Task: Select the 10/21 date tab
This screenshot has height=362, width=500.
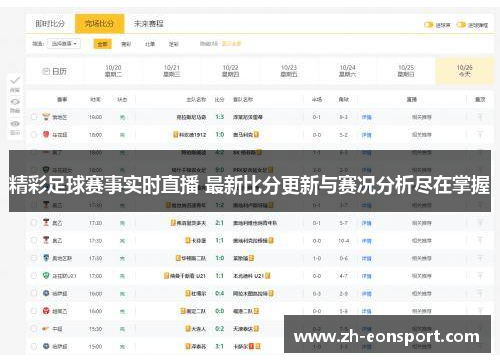Action: [x=172, y=71]
